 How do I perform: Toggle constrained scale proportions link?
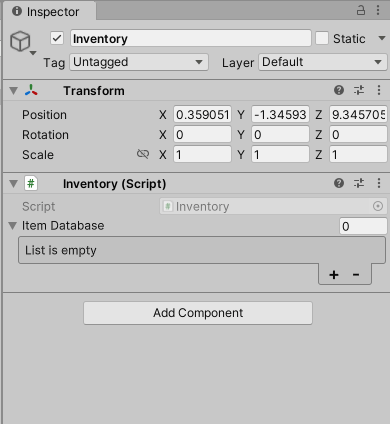click(x=143, y=154)
